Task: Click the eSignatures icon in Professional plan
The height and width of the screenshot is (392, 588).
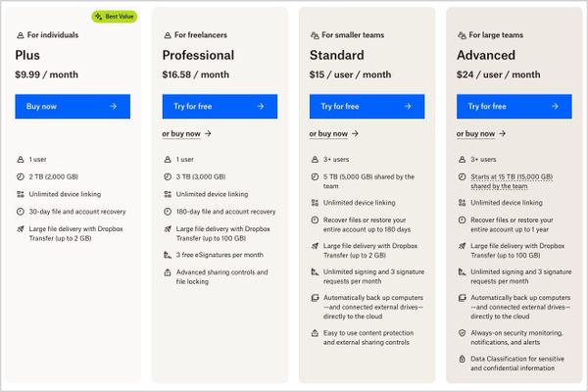Action: (x=168, y=255)
